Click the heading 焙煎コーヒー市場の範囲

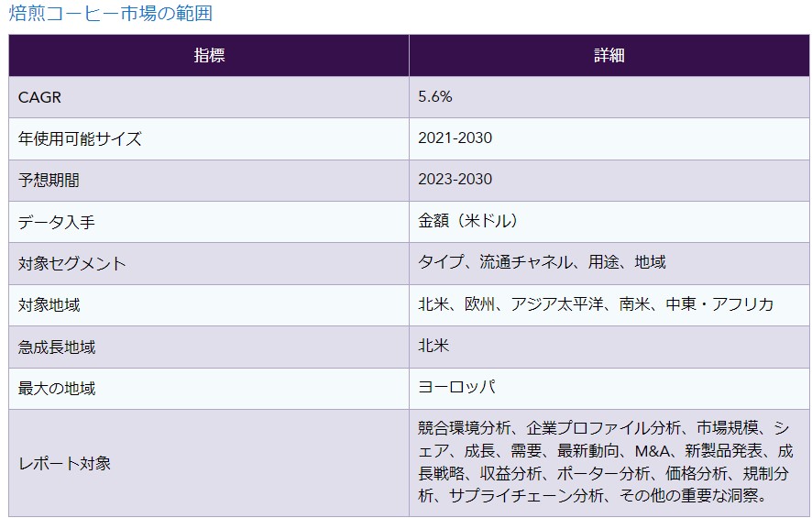click(111, 13)
